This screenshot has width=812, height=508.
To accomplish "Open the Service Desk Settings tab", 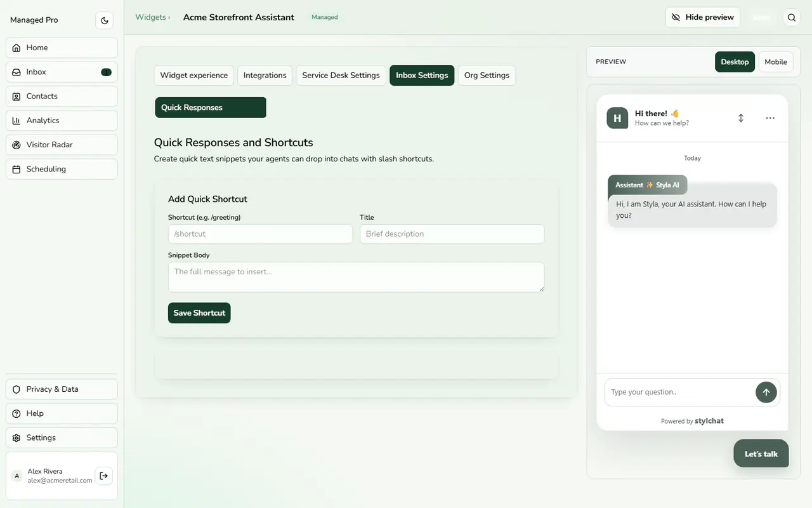I will point(341,75).
